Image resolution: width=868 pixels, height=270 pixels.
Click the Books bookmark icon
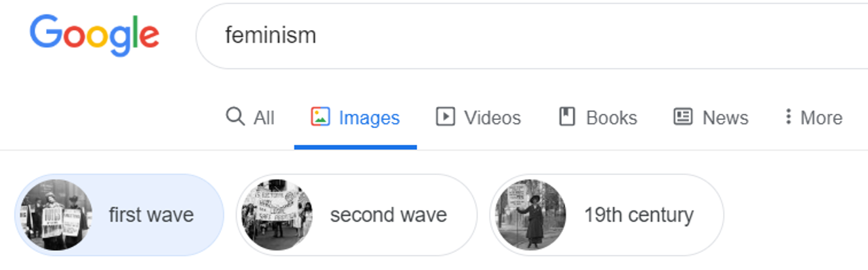567,117
